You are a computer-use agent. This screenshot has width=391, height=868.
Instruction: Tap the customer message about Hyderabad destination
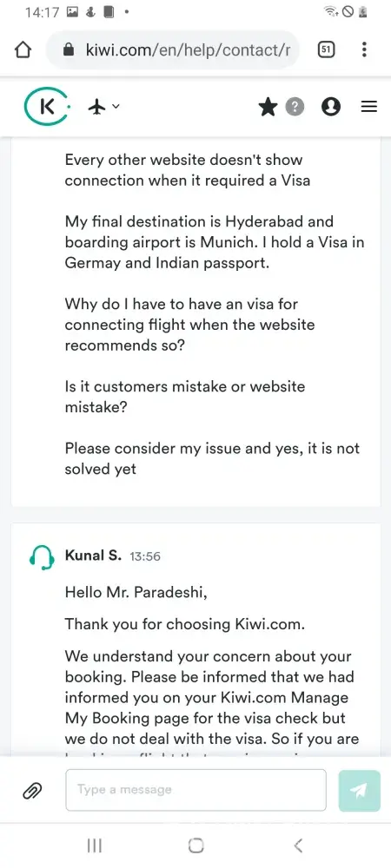pyautogui.click(x=215, y=242)
